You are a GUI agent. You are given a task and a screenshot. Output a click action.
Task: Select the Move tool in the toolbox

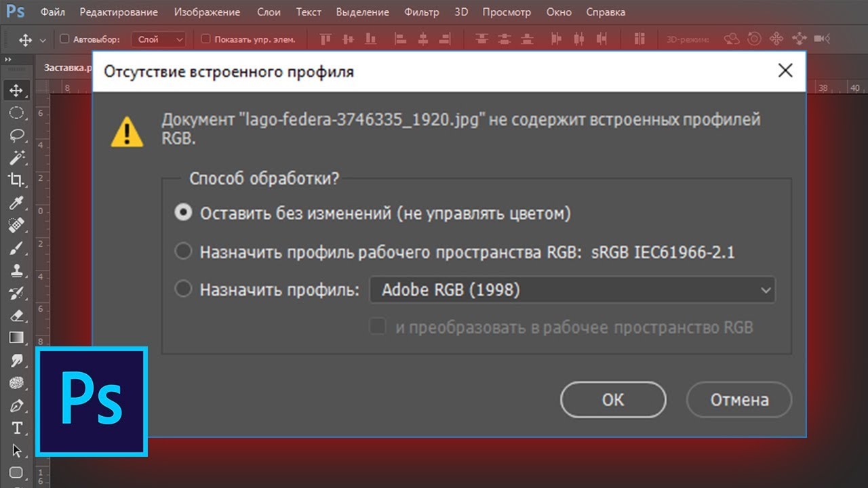pyautogui.click(x=16, y=90)
